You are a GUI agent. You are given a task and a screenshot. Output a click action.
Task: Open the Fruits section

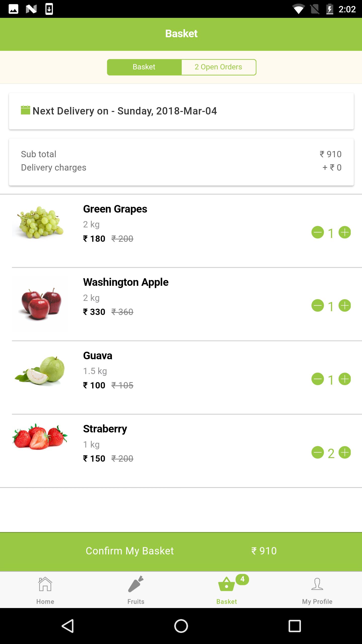[x=136, y=590]
